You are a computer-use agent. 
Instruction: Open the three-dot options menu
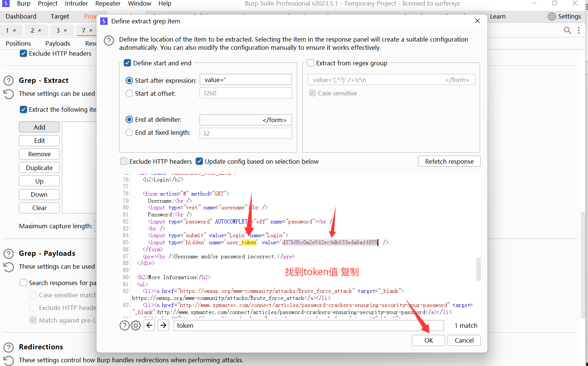(x=579, y=30)
